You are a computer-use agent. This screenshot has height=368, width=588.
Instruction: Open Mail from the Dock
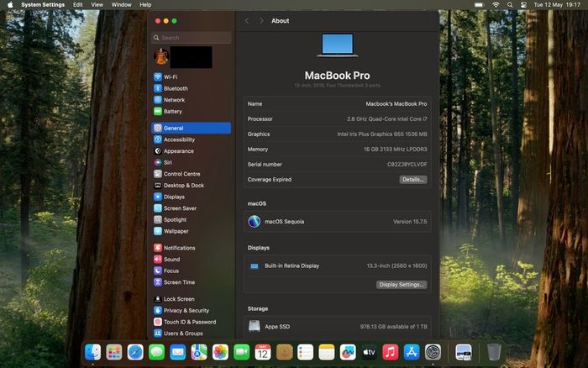point(178,352)
